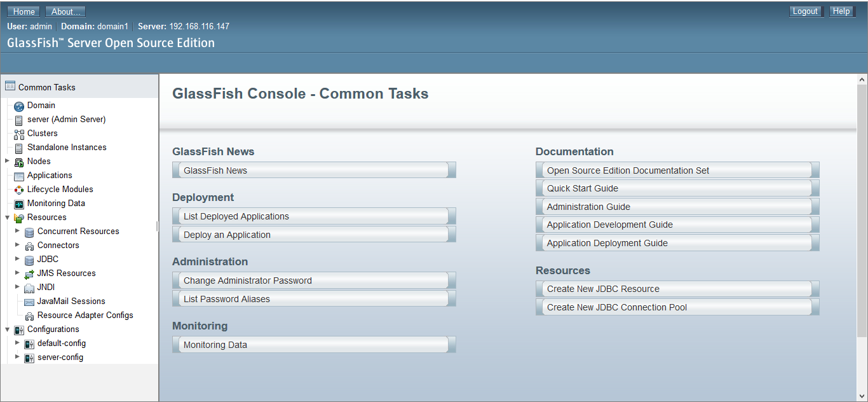Open Application Deployment Guide
The height and width of the screenshot is (402, 868).
pos(677,243)
